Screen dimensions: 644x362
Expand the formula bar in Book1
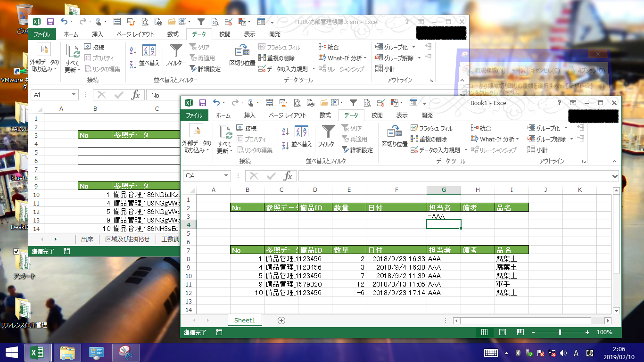614,176
